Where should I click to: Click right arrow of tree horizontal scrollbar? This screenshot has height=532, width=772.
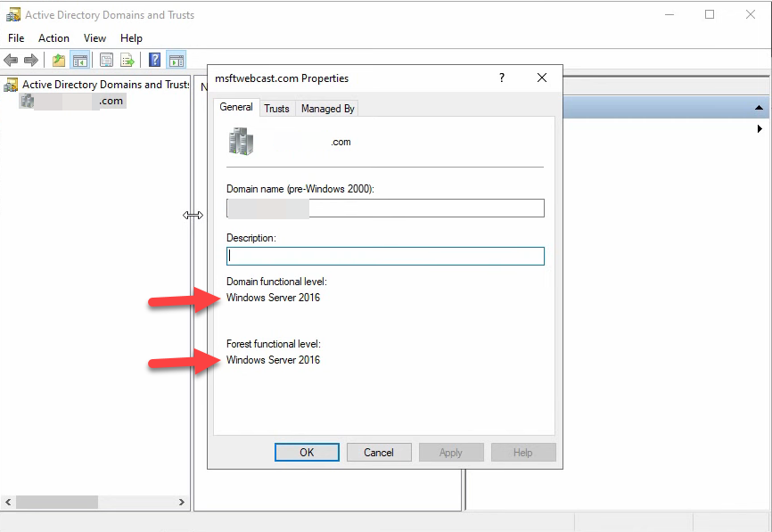pyautogui.click(x=182, y=502)
